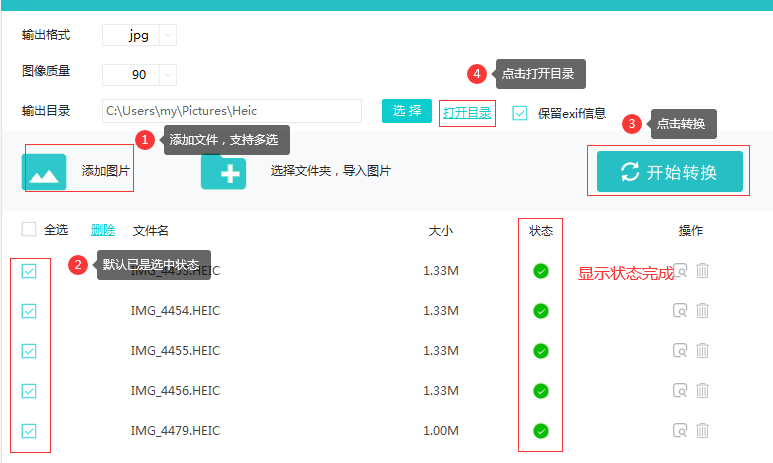773x463 pixels.
Task: Start conversion with 开始转换 button
Action: pyautogui.click(x=669, y=172)
